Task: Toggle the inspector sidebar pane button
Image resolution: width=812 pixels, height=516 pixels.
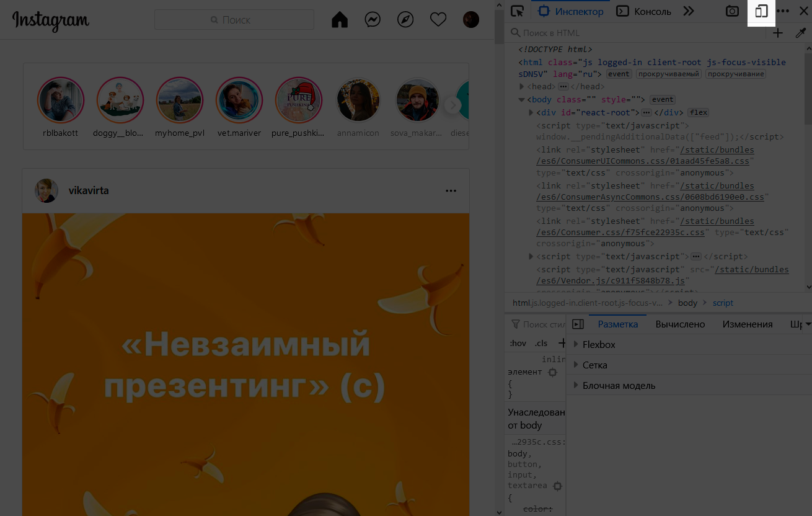Action: coord(578,324)
